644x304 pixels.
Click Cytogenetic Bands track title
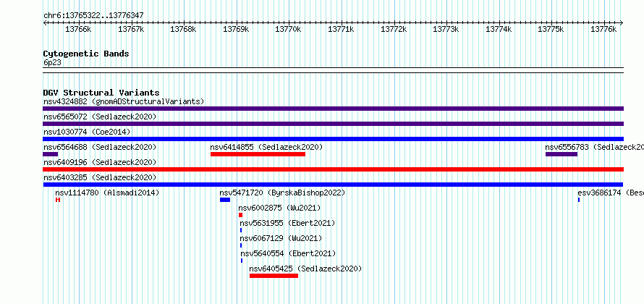click(x=86, y=54)
